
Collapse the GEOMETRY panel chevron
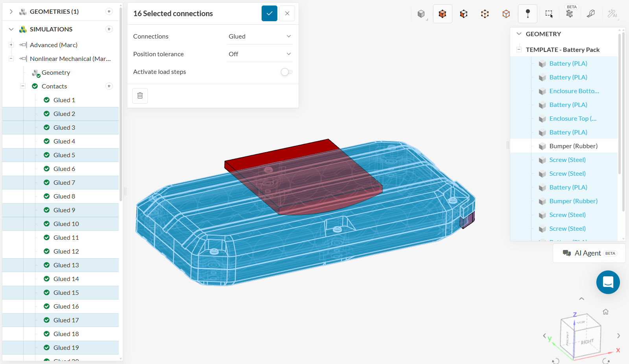point(519,34)
